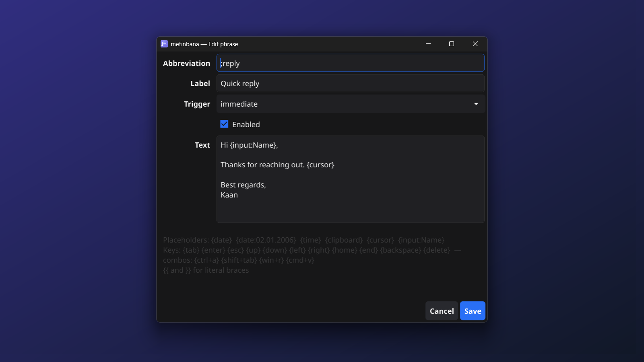The height and width of the screenshot is (362, 644).
Task: Maximize the Edit phrase window
Action: click(x=452, y=44)
